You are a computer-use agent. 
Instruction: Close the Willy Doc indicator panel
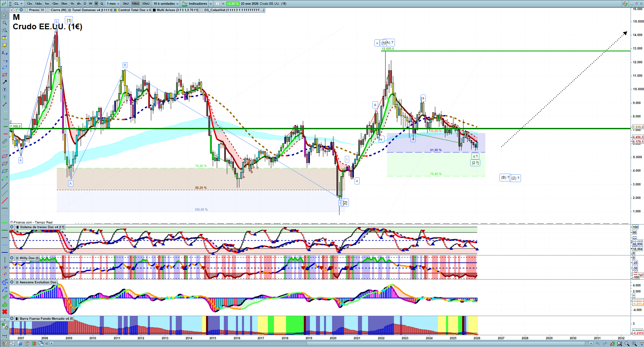click(12, 258)
